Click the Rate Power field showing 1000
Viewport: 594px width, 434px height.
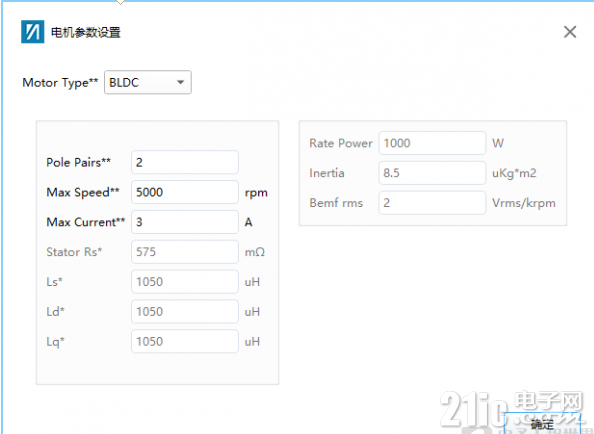coord(432,143)
